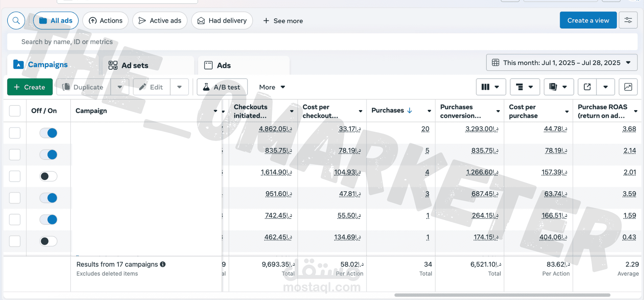This screenshot has height=300, width=644.
Task: Open the charts view icon
Action: tap(628, 87)
